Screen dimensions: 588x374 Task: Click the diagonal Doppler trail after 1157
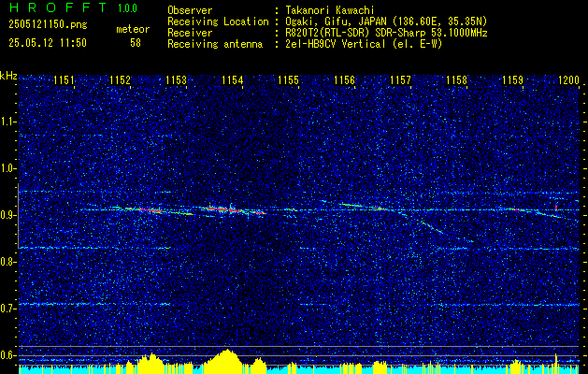pos(435,229)
